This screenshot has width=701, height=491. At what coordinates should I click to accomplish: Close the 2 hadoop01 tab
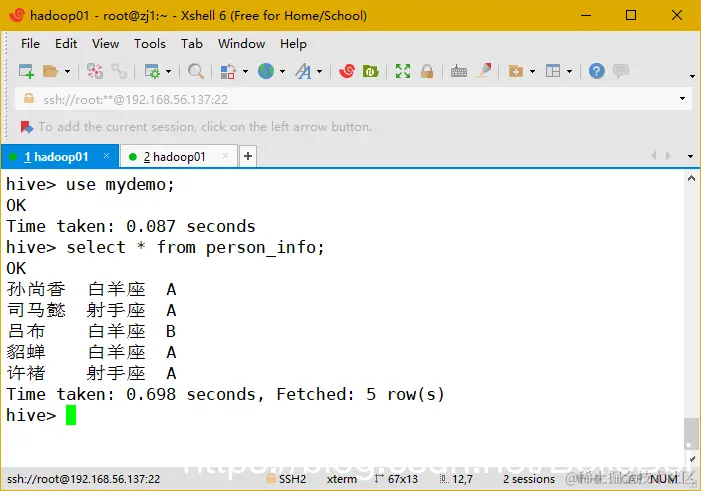pyautogui.click(x=225, y=156)
